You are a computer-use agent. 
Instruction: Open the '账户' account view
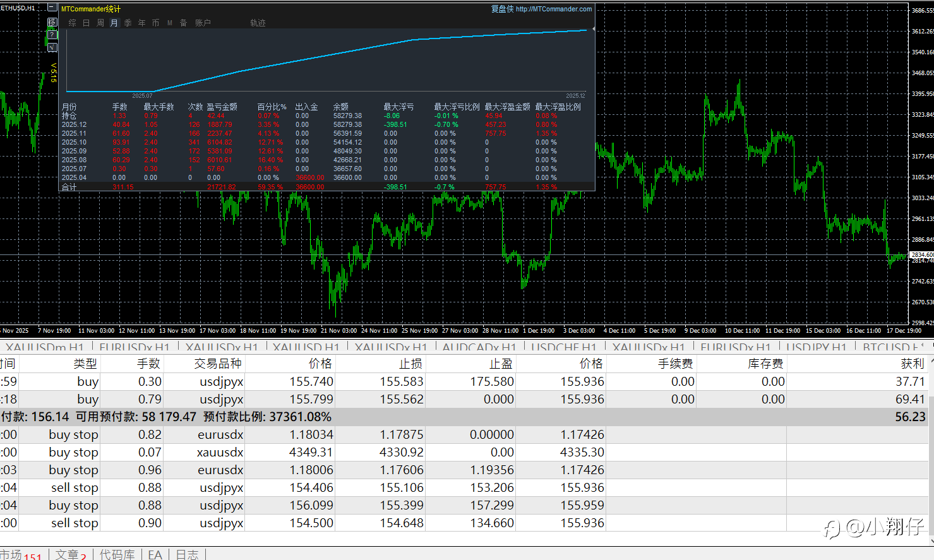[x=203, y=23]
